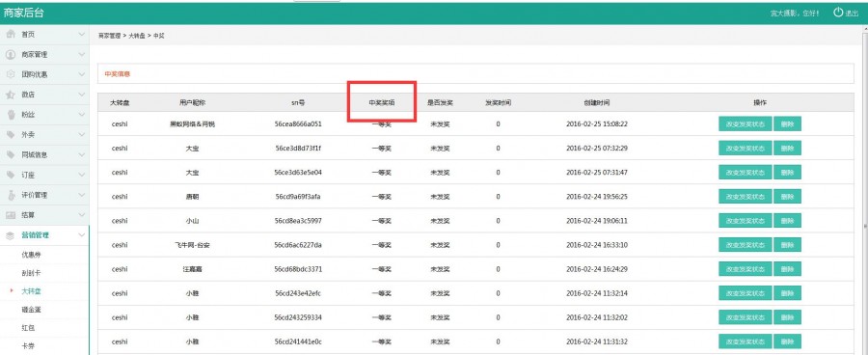Click 改变发奖状态 for user 小山

point(746,220)
